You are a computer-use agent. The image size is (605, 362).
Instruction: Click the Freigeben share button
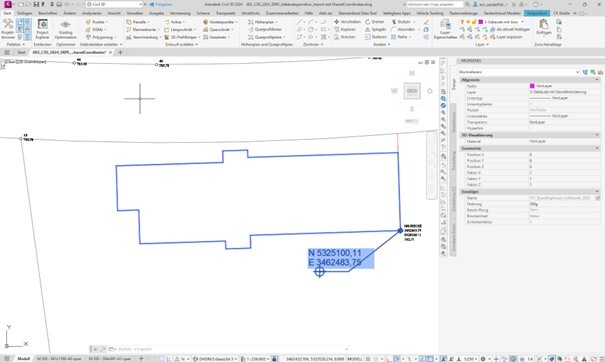pos(161,4)
